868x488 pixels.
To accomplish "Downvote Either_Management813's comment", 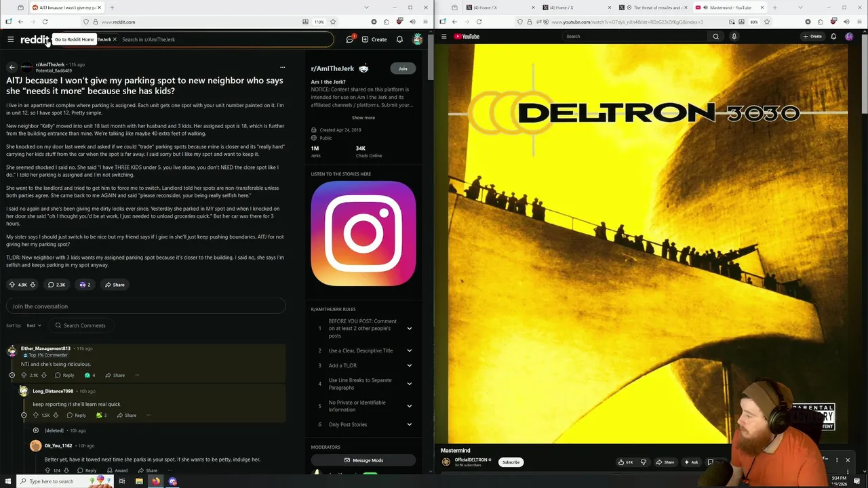I will [44, 375].
